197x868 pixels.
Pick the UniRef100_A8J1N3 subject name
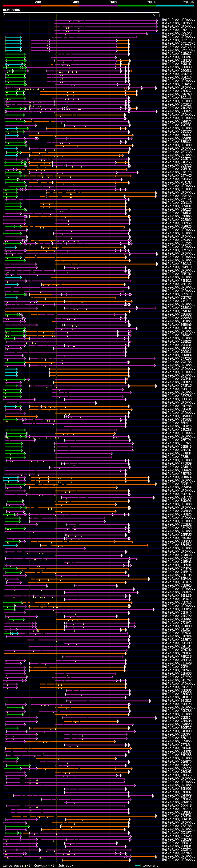[177, 182]
